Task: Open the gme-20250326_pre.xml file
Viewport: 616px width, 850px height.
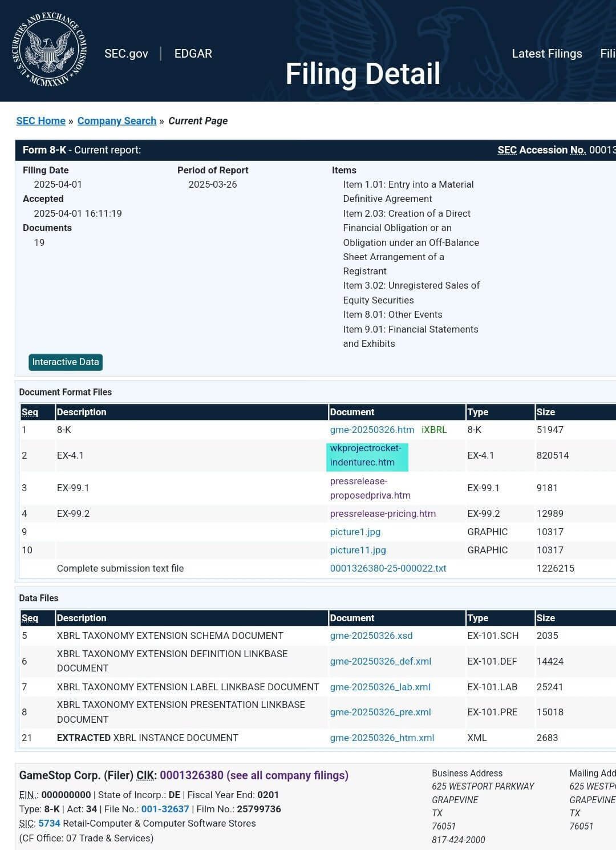Action: pos(380,713)
